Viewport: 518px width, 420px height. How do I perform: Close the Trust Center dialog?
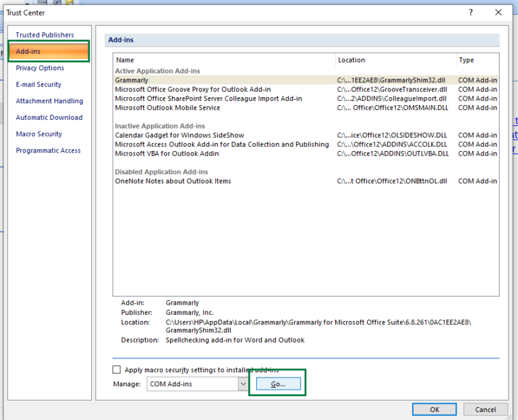[498, 12]
